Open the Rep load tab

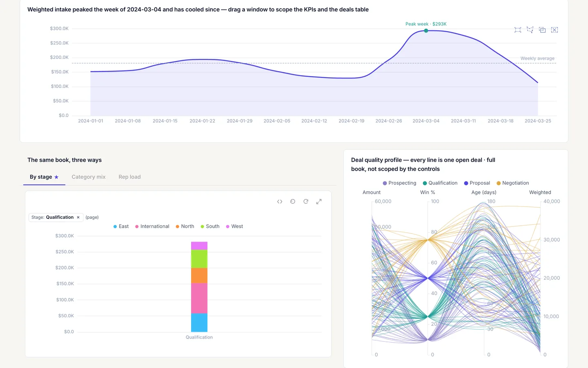(x=129, y=177)
